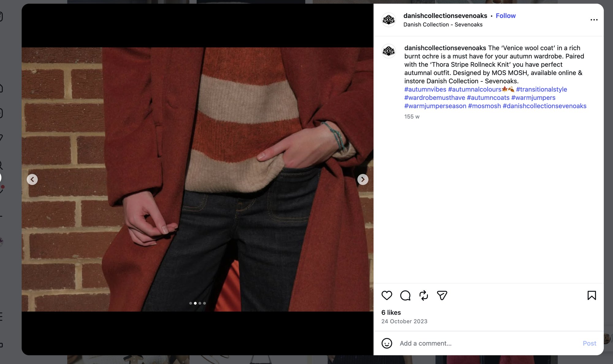
Task: Open the caption avatar next to post text
Action: click(389, 51)
